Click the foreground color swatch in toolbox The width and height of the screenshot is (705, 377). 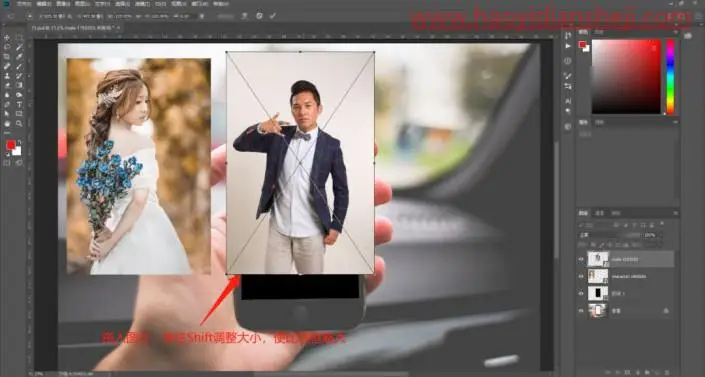click(x=10, y=145)
